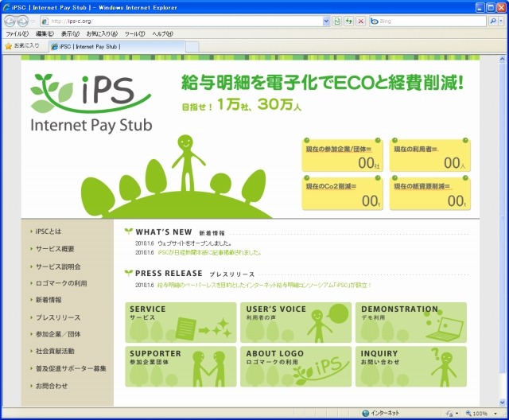
Task: Open the 編集(E) menu
Action: [x=45, y=33]
